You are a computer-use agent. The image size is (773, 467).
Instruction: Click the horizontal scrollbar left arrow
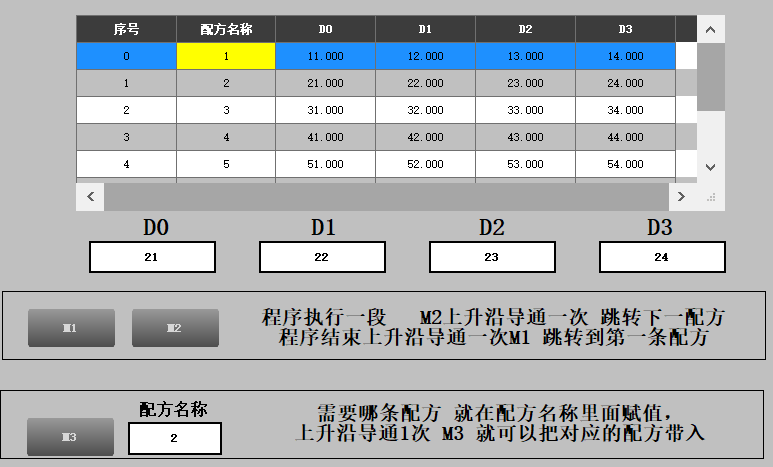coord(90,196)
